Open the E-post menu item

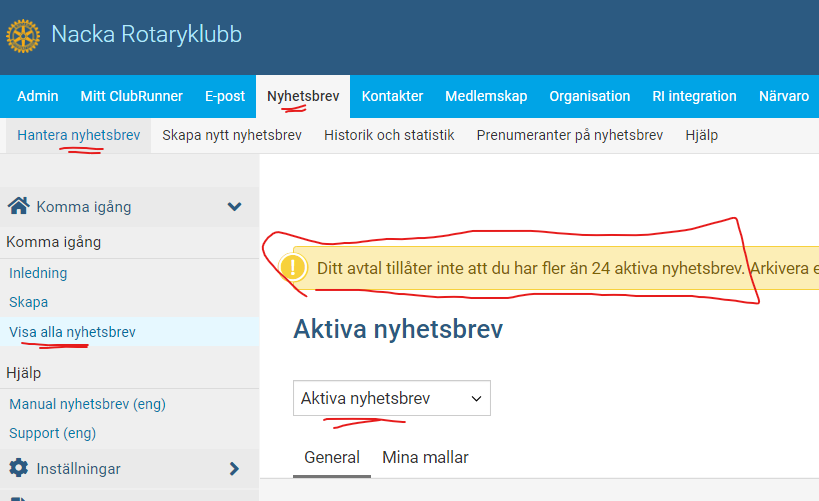point(225,96)
